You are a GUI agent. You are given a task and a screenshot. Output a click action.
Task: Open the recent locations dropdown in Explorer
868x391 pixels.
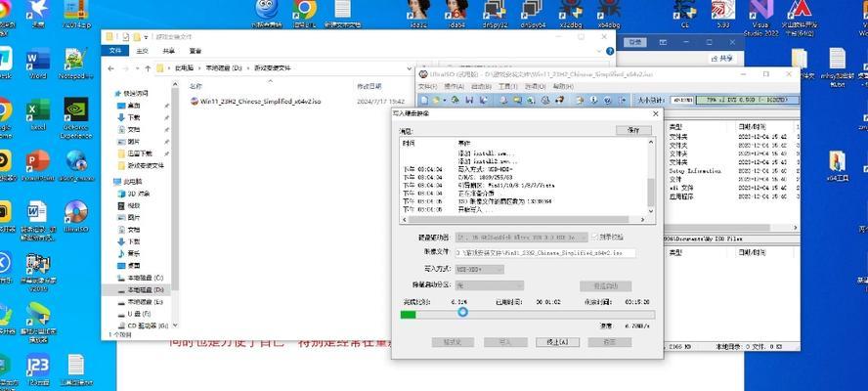coord(137,68)
